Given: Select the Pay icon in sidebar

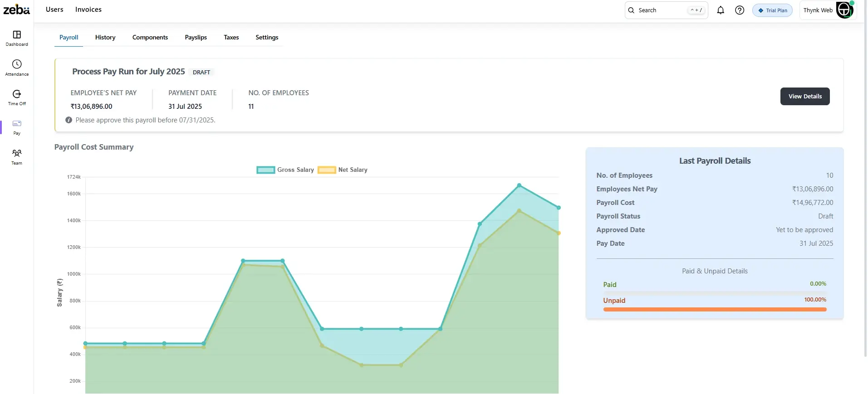Looking at the screenshot, I should click(17, 123).
